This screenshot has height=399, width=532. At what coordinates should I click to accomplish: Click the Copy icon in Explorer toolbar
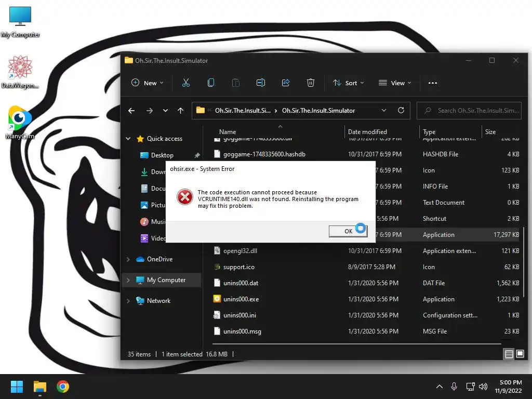[211, 83]
